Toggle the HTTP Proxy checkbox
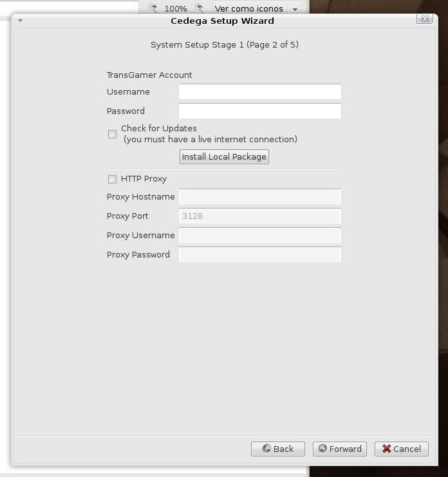 [112, 179]
